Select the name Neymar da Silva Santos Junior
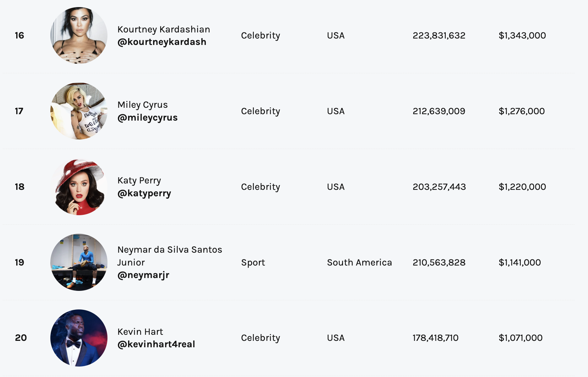This screenshot has height=377, width=588. [x=170, y=256]
